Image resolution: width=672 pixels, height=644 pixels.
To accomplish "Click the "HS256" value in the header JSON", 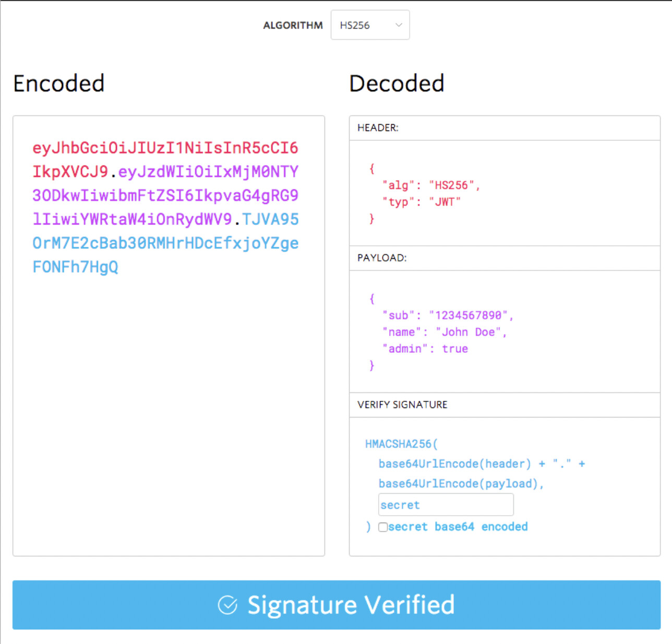I will point(451,185).
